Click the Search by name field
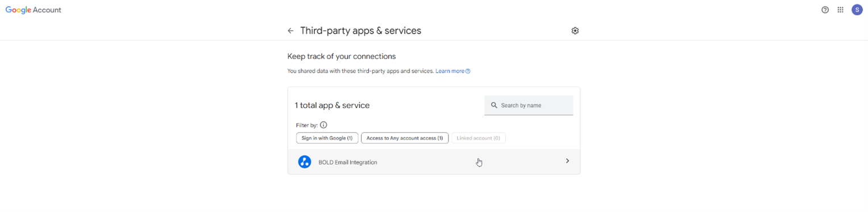This screenshot has width=868, height=212. coord(529,105)
